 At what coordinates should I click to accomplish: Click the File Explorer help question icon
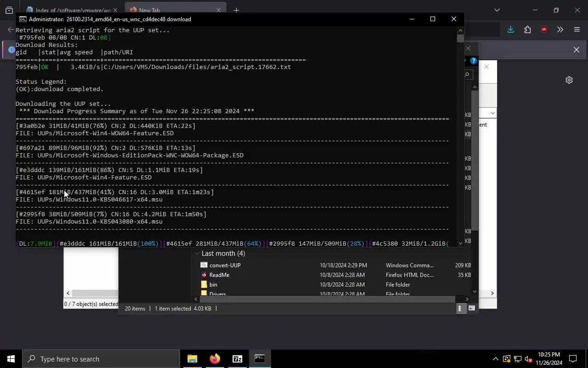(474, 61)
